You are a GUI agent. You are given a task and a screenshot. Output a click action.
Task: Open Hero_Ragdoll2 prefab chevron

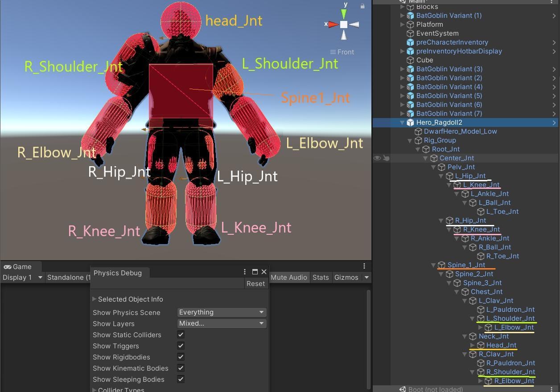pyautogui.click(x=554, y=122)
